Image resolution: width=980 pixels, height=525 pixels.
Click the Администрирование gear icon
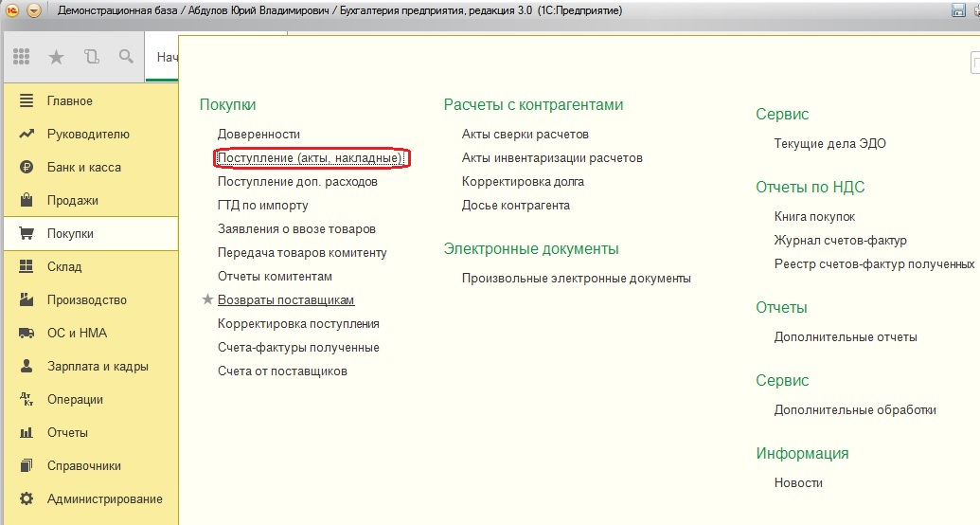(x=27, y=498)
